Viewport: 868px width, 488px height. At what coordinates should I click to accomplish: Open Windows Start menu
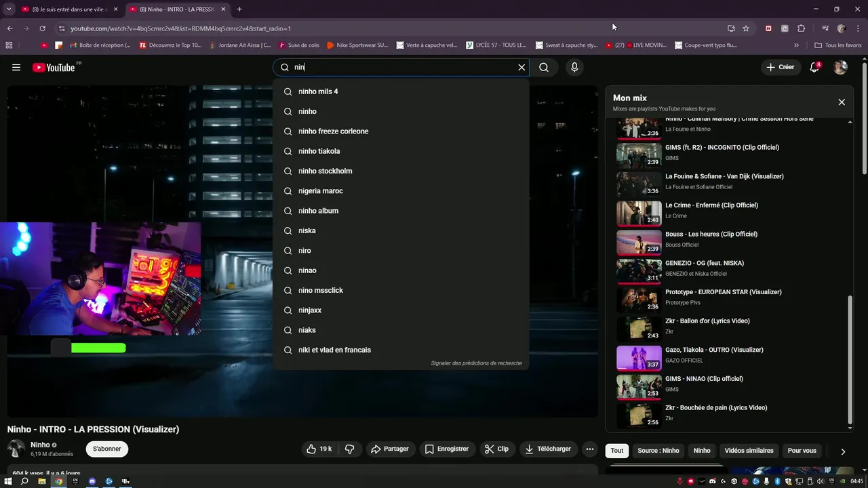(8, 481)
